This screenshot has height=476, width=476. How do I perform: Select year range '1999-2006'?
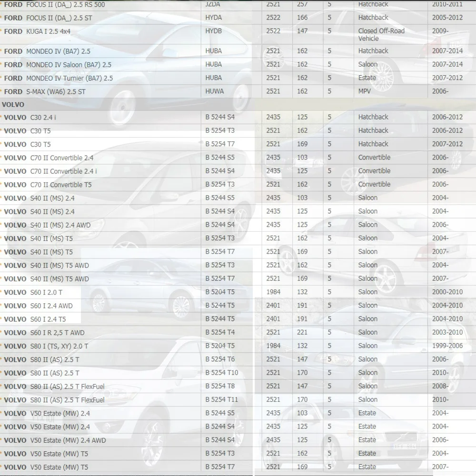click(x=447, y=346)
